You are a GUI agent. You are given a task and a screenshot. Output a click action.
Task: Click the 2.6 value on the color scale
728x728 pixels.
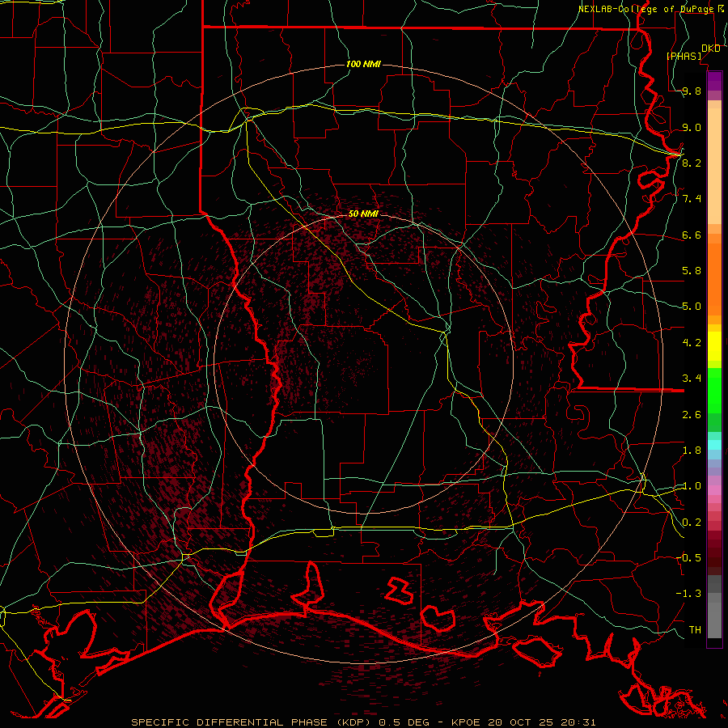(x=692, y=415)
